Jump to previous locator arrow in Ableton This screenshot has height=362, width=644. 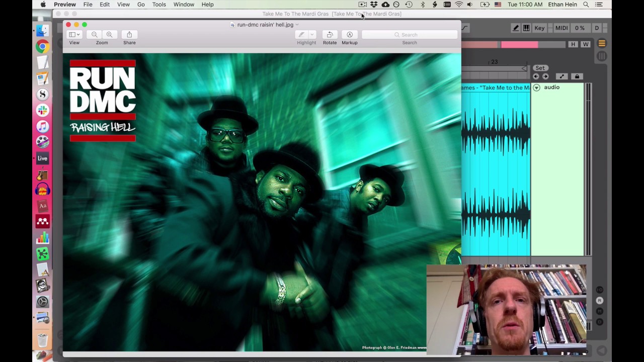536,76
